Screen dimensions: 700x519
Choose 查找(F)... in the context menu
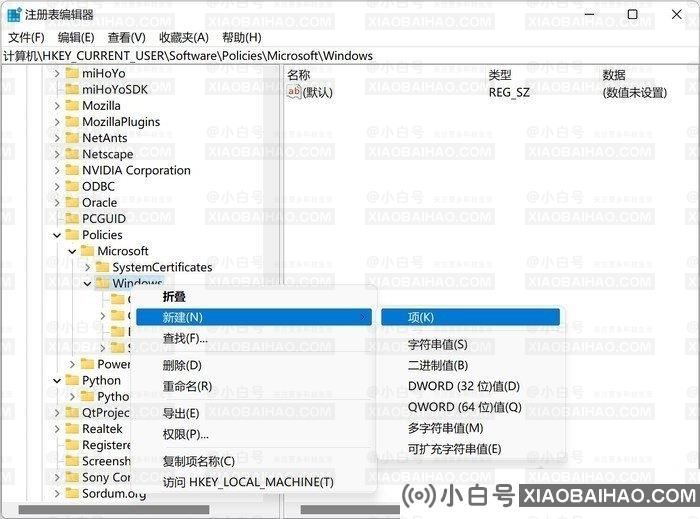tap(254, 338)
